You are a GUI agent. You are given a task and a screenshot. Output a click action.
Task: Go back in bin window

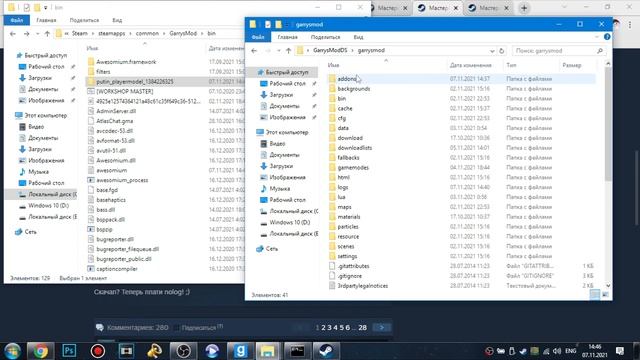[x=13, y=33]
